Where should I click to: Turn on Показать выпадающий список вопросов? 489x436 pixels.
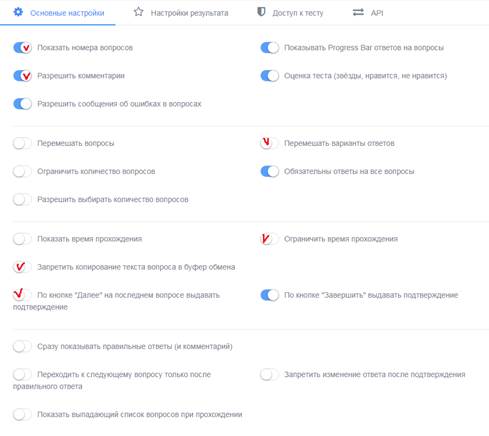pos(22,414)
